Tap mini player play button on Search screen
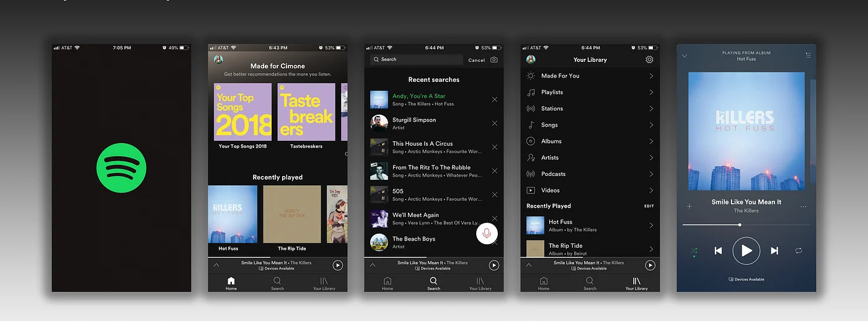This screenshot has height=321, width=868. click(494, 265)
